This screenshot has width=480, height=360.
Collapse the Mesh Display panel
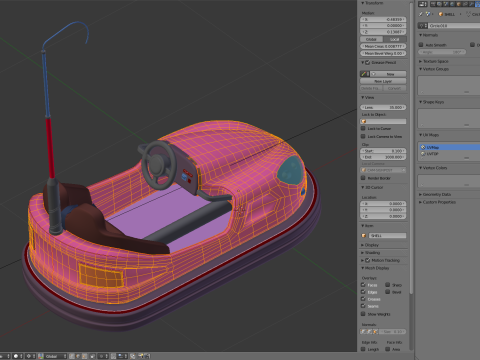(x=363, y=268)
